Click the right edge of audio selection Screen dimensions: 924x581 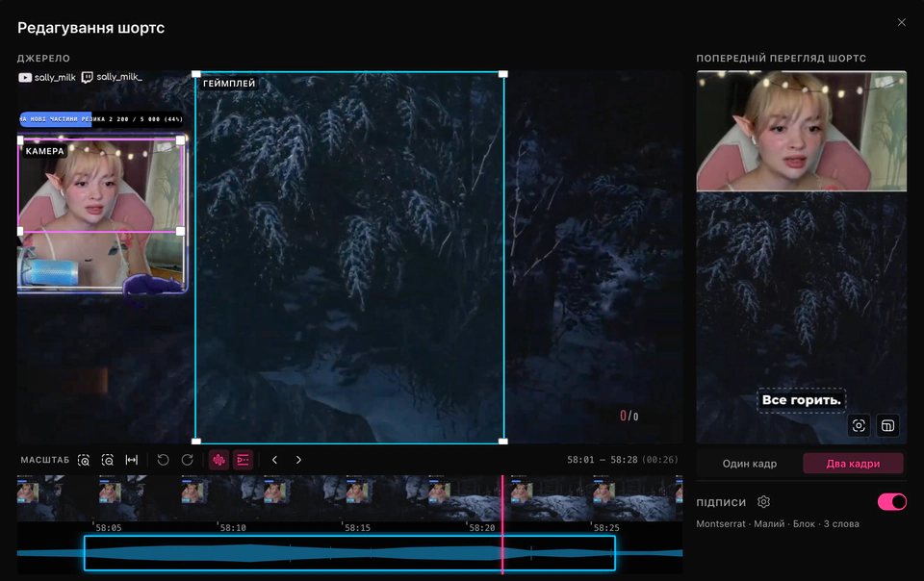[x=615, y=553]
